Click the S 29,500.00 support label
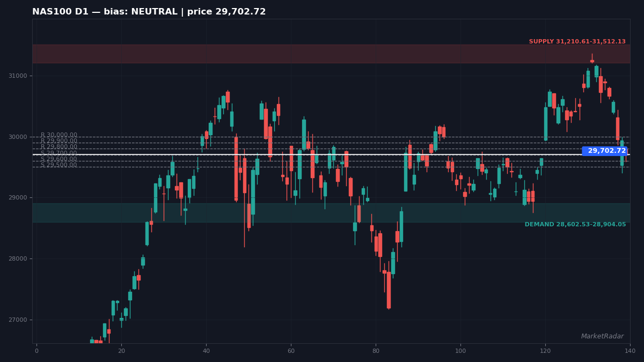Image resolution: width=644 pixels, height=362 pixels. 59,165
